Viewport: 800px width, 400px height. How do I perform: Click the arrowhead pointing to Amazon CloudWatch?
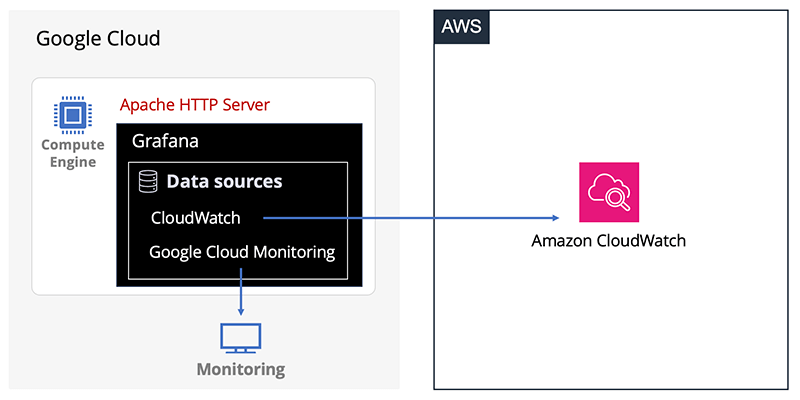pyautogui.click(x=555, y=218)
